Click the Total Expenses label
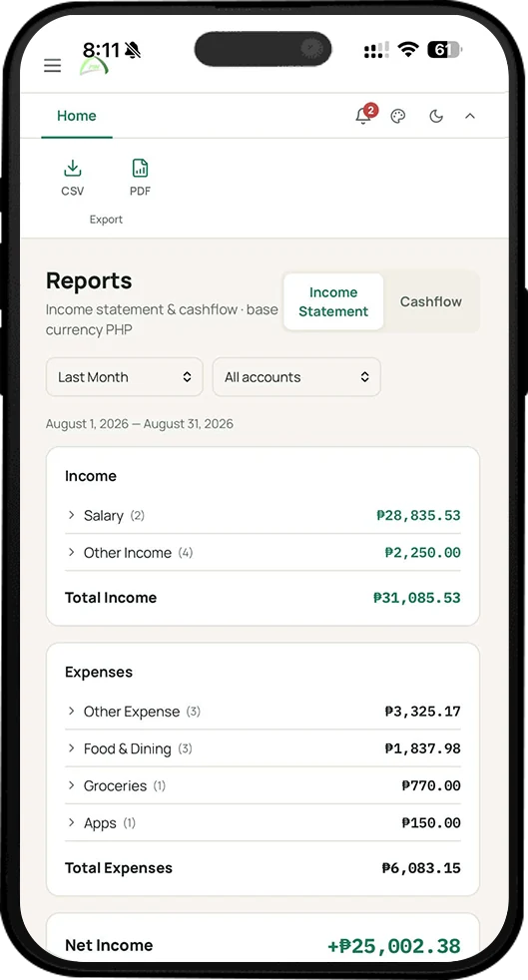Image resolution: width=528 pixels, height=980 pixels. (119, 868)
